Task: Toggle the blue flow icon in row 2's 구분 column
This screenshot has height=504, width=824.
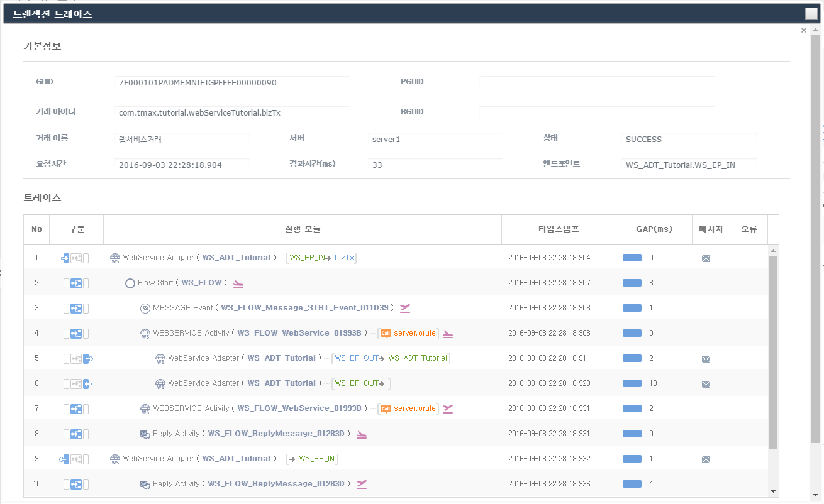Action: coord(76,283)
